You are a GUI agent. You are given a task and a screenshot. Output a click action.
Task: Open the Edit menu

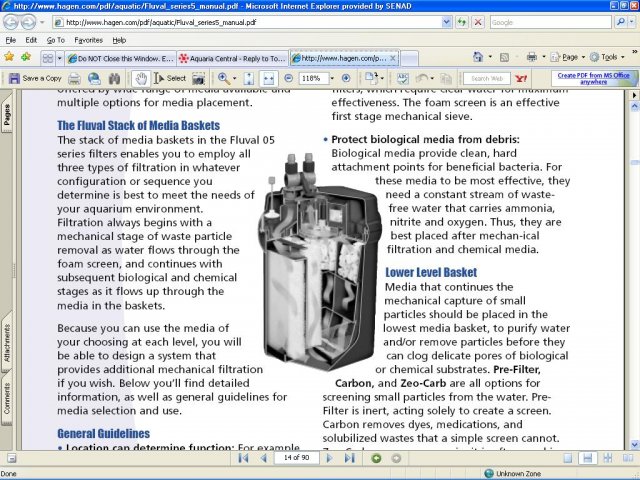31,40
